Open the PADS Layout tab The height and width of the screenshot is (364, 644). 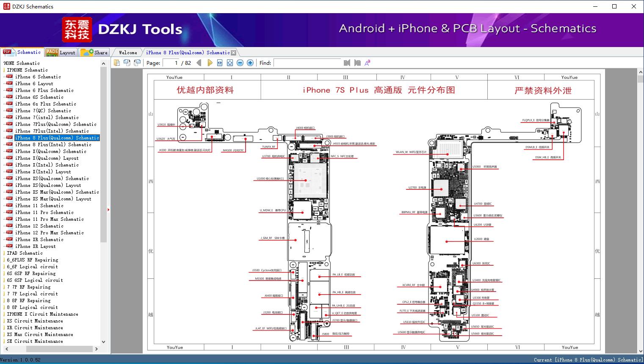coord(61,53)
